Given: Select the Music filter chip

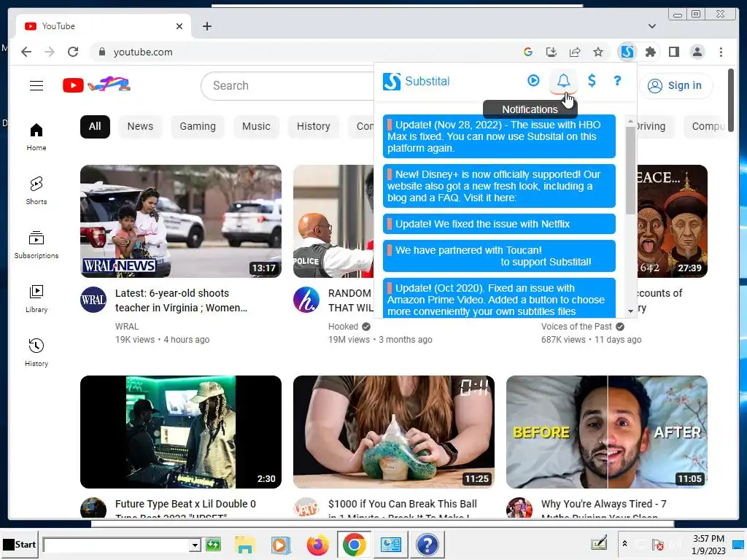Looking at the screenshot, I should (x=256, y=126).
